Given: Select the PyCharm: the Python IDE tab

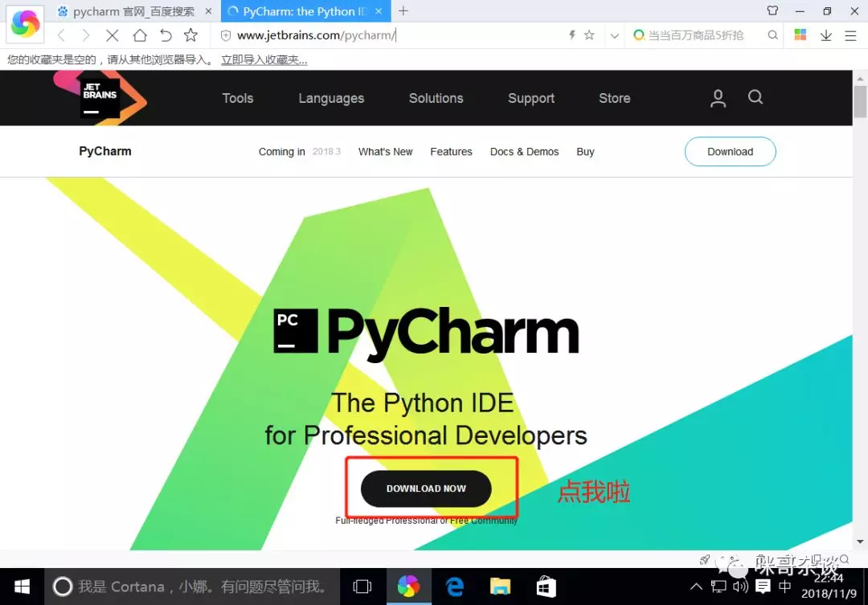Looking at the screenshot, I should [305, 11].
